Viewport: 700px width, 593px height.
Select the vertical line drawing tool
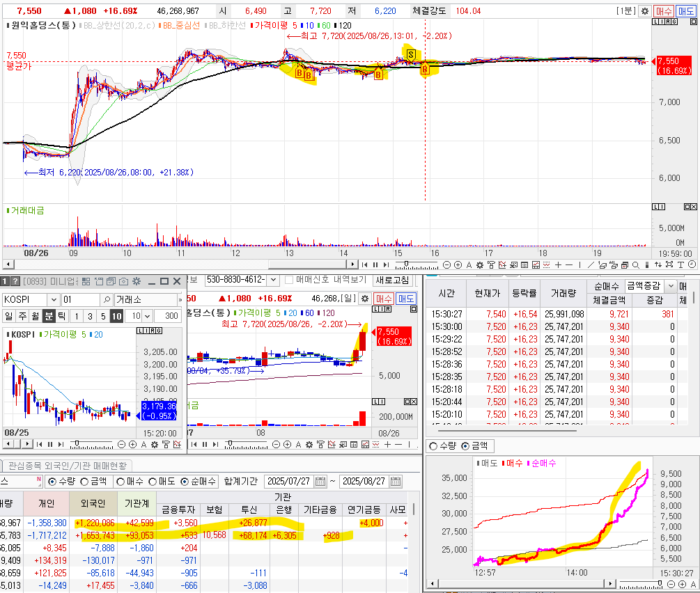(580, 264)
